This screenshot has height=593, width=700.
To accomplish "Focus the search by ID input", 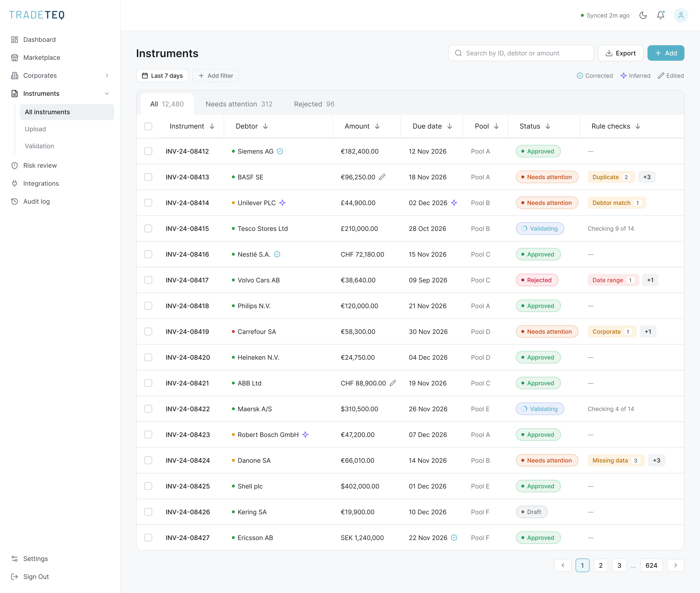I will (521, 53).
